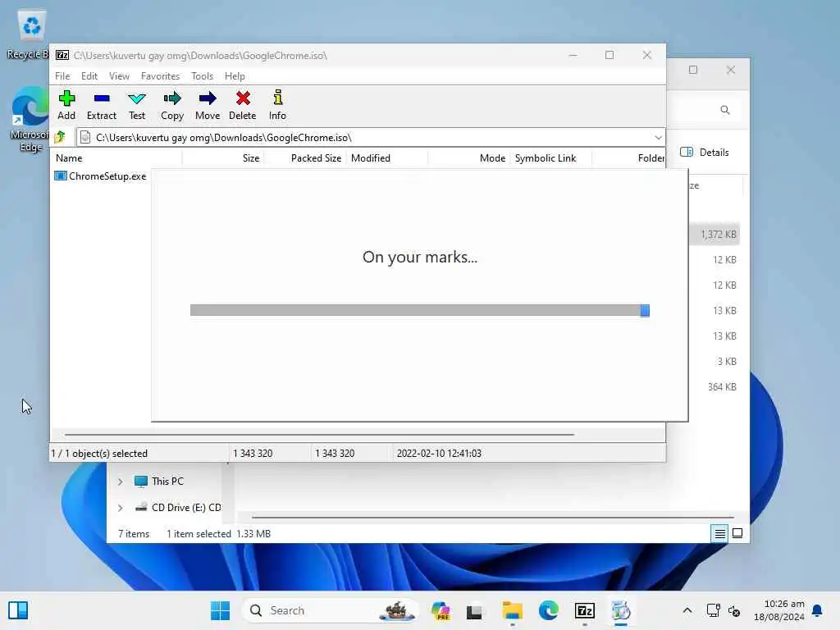The height and width of the screenshot is (630, 840).
Task: Open the muted volume tray icon
Action: point(734,610)
